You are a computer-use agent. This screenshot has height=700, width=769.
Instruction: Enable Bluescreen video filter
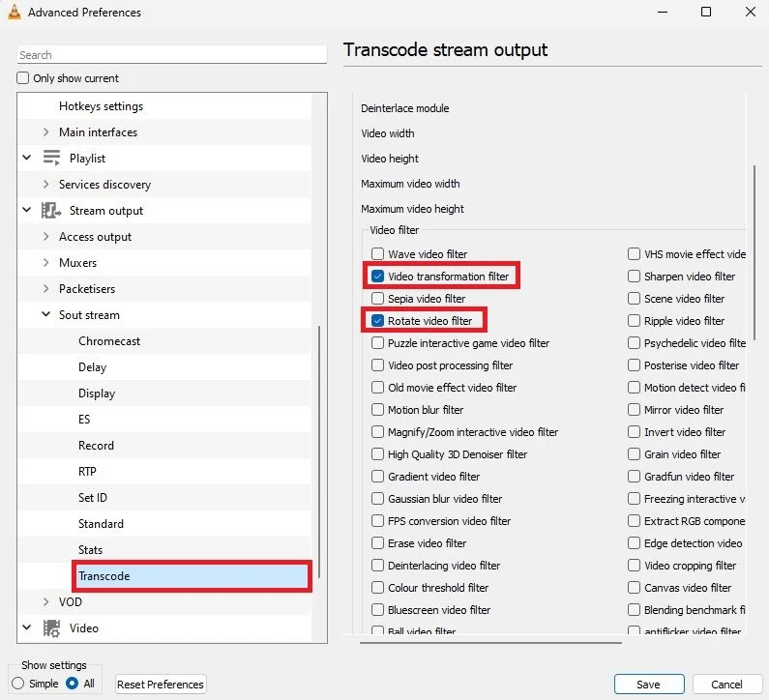point(377,610)
